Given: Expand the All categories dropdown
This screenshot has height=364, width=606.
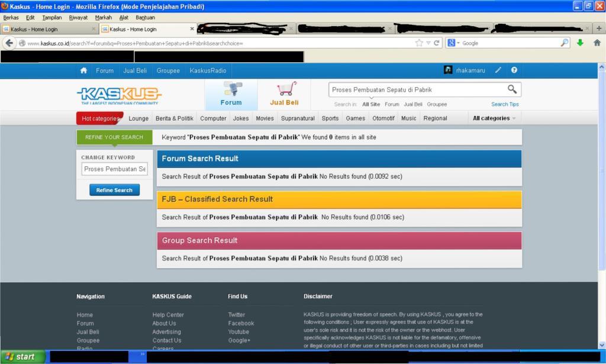Looking at the screenshot, I should tap(494, 118).
